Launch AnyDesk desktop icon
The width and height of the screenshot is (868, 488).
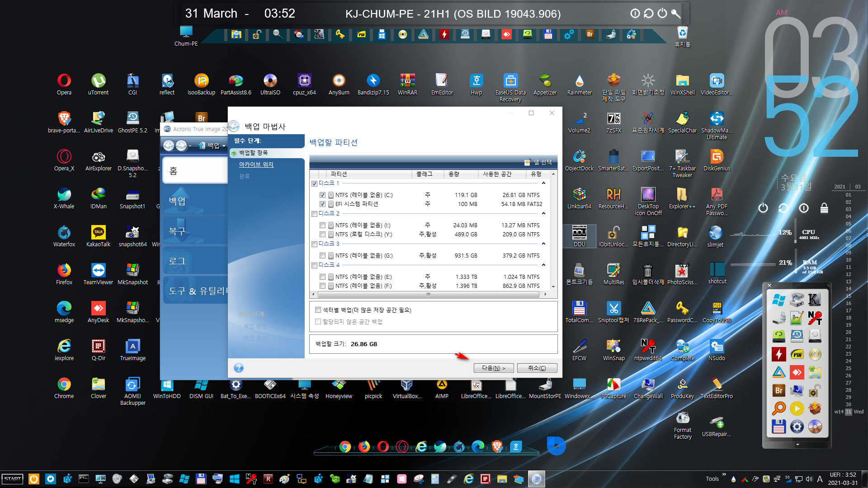pyautogui.click(x=98, y=312)
